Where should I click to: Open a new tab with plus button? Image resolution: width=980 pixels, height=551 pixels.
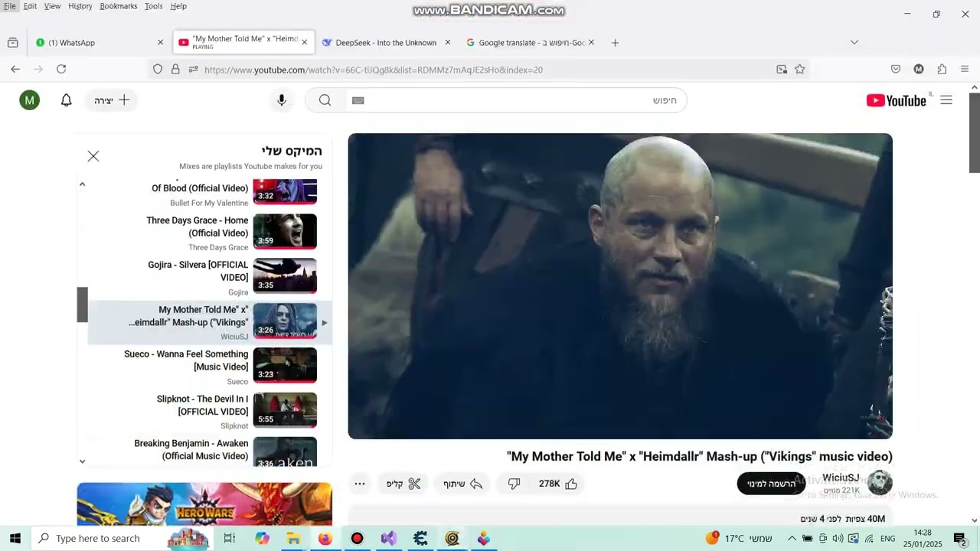(x=615, y=43)
